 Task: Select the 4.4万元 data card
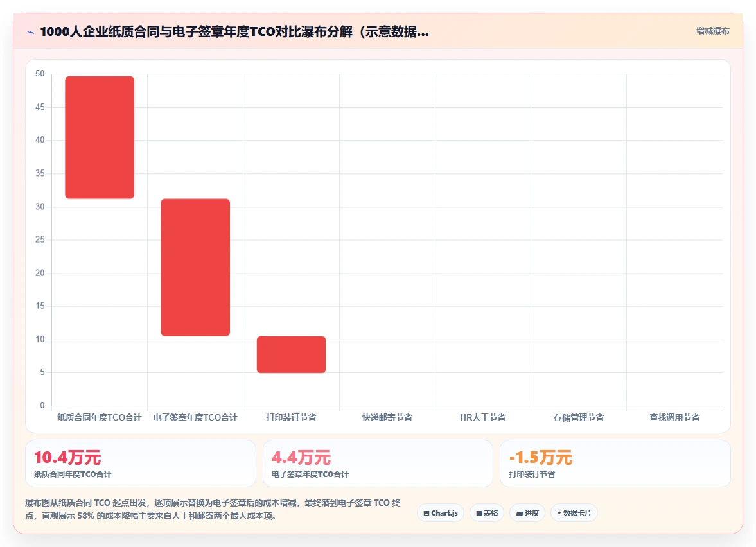[x=378, y=464]
